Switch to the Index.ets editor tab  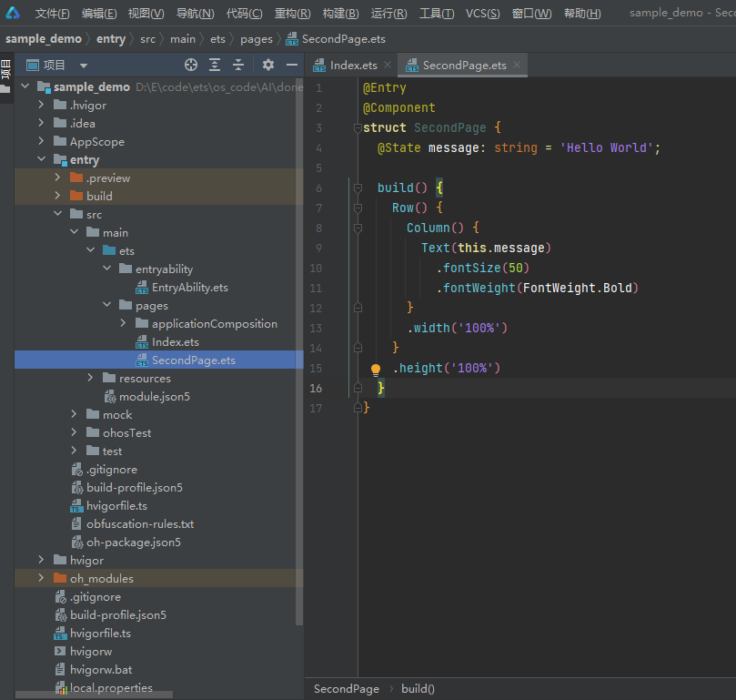point(353,66)
